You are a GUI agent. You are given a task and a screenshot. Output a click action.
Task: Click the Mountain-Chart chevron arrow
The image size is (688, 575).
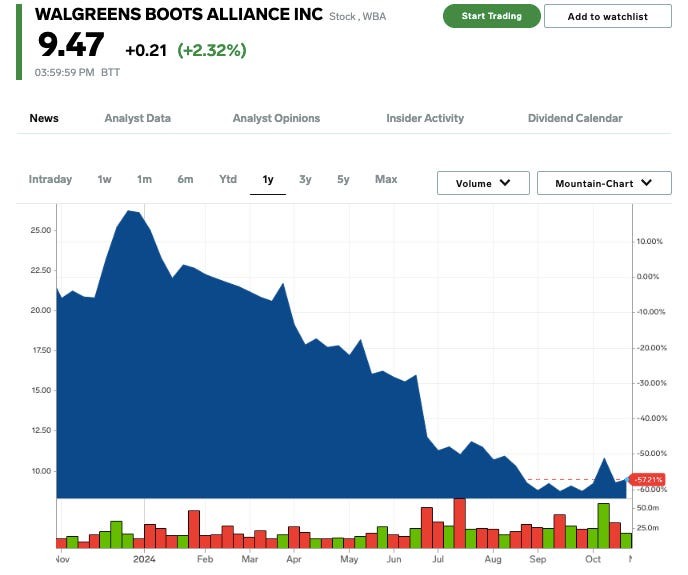pos(647,183)
